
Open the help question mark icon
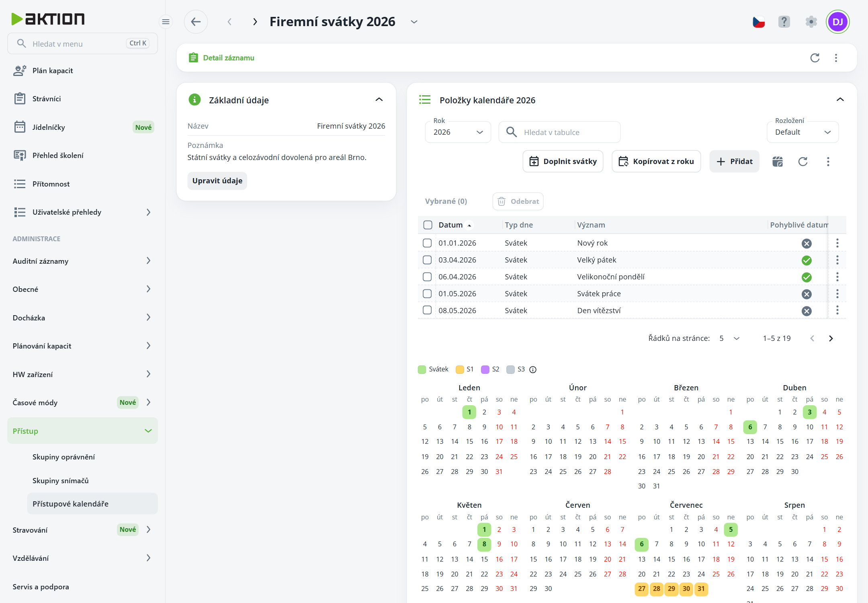pyautogui.click(x=784, y=22)
